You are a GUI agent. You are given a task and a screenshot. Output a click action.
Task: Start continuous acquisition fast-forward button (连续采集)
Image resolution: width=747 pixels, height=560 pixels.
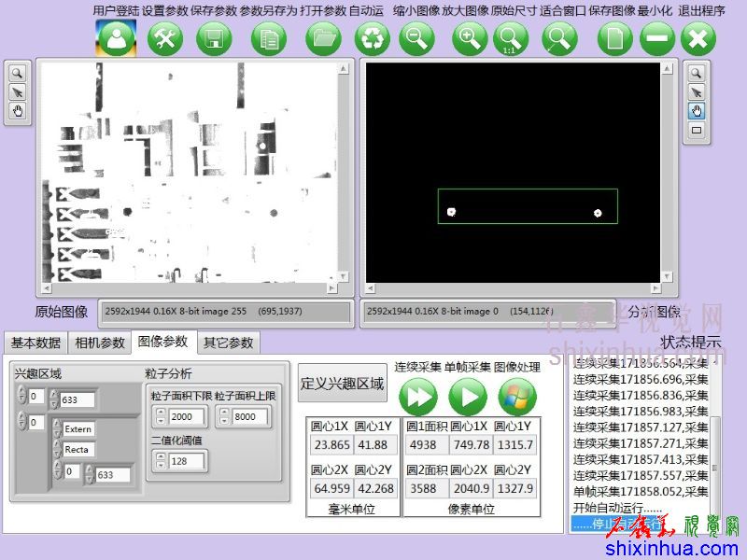point(418,396)
